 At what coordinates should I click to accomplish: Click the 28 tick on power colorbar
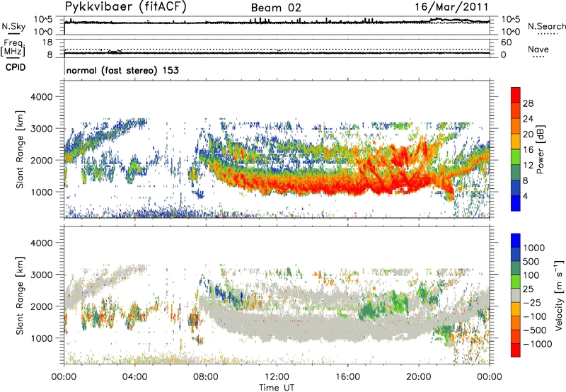528,103
